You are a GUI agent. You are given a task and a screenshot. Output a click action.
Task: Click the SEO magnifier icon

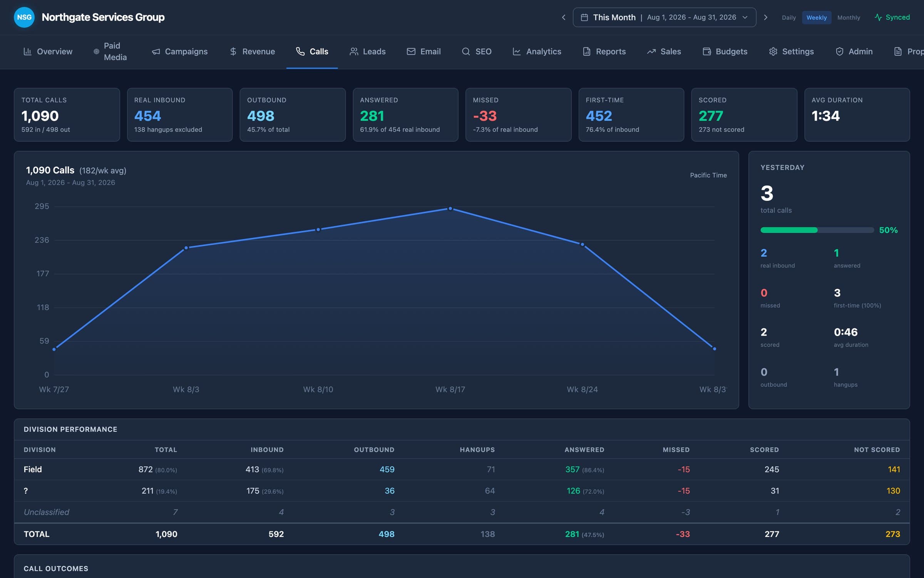click(466, 51)
